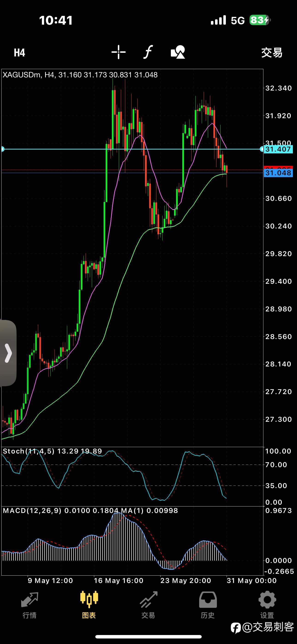Switch to the 行情 quotes tab
The width and height of the screenshot is (297, 644).
click(29, 605)
